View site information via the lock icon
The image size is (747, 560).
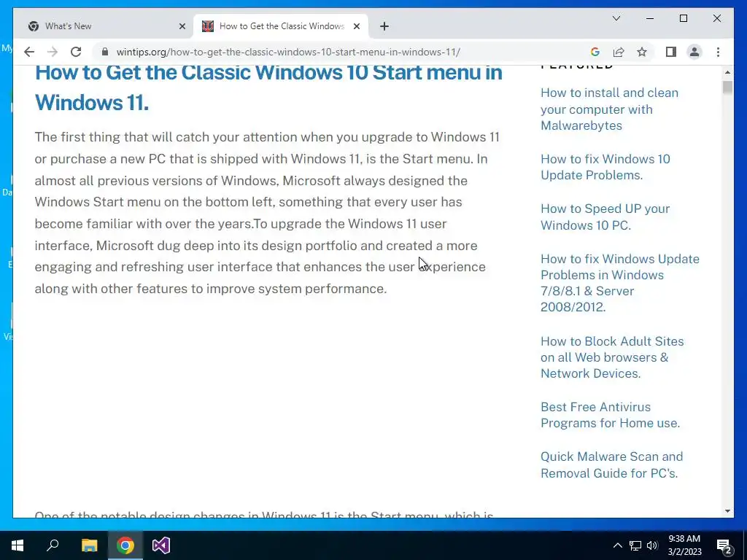tap(105, 52)
